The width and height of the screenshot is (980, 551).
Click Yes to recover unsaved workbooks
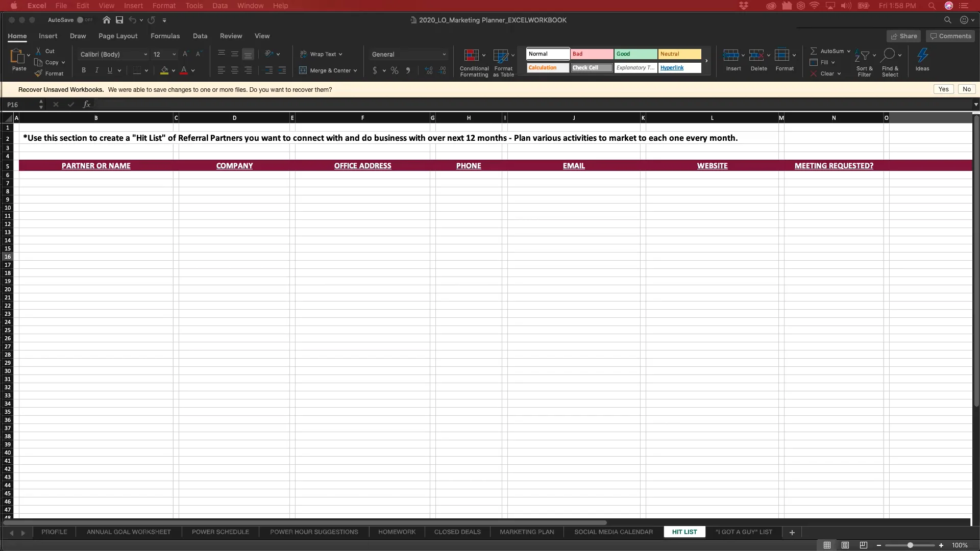943,89
